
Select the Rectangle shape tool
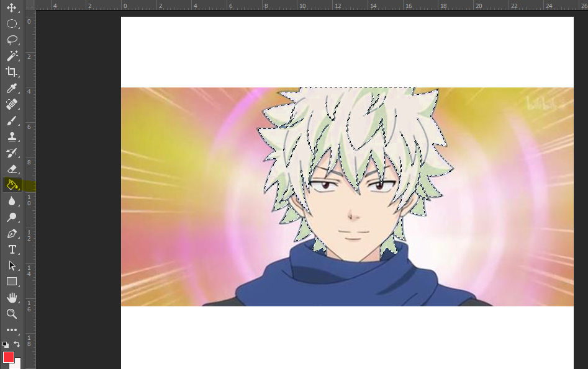pyautogui.click(x=12, y=282)
